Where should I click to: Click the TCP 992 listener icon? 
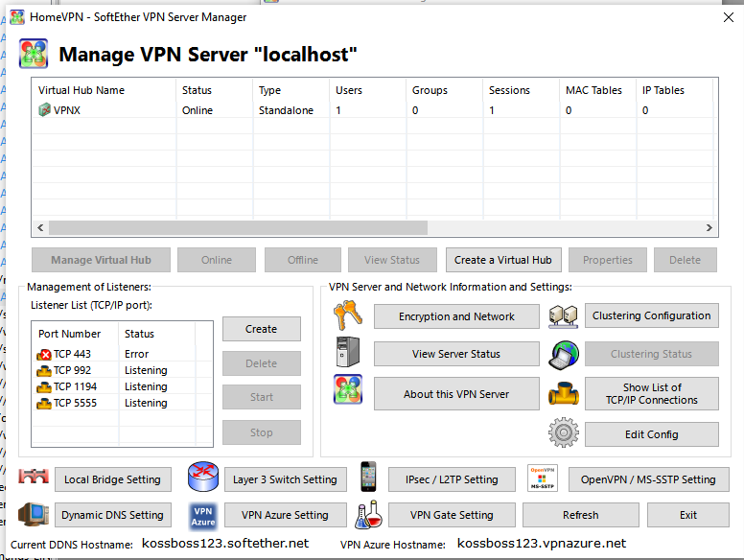pos(44,371)
